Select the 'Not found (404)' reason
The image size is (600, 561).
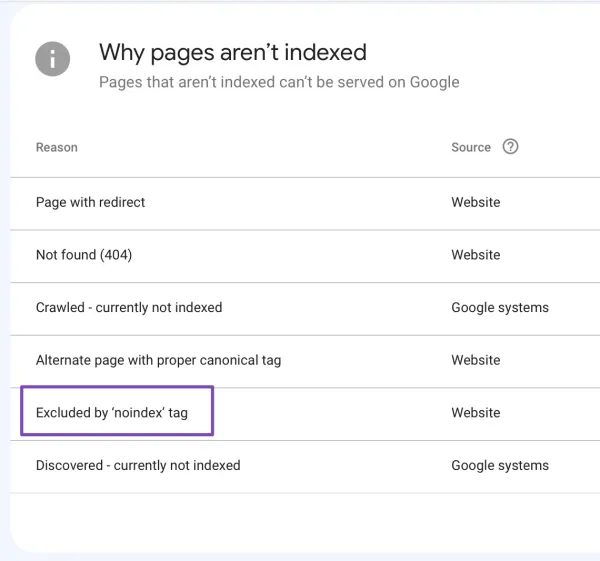84,255
